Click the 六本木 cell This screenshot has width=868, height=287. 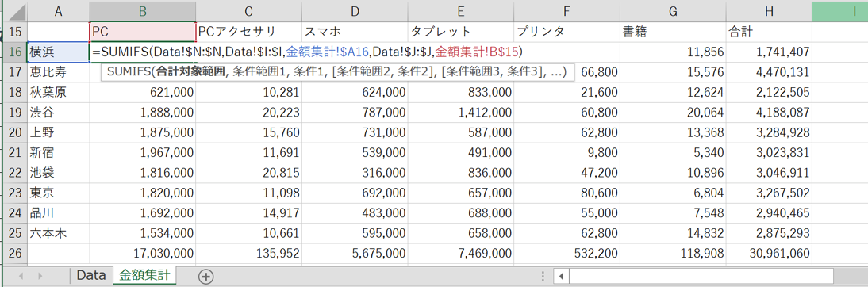click(59, 234)
